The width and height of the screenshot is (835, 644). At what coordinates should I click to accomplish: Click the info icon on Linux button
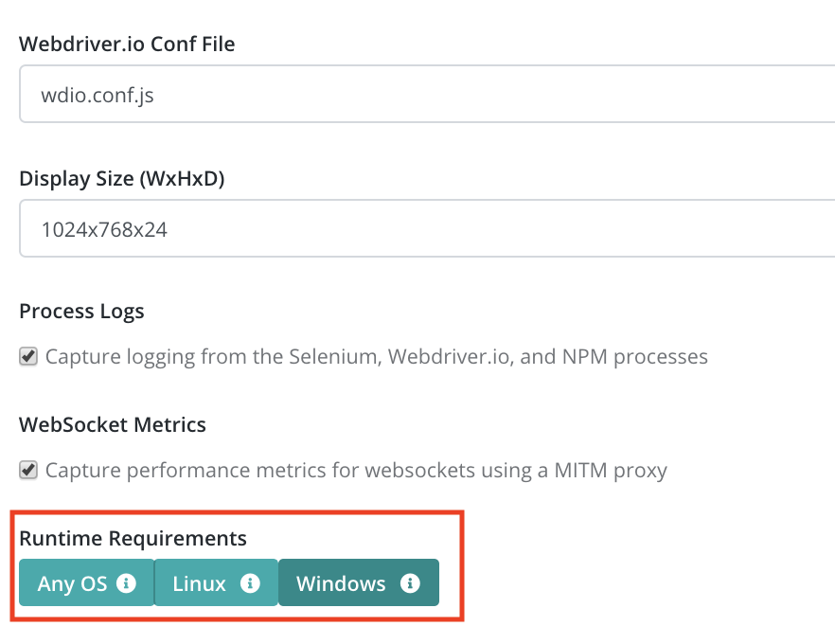(250, 582)
